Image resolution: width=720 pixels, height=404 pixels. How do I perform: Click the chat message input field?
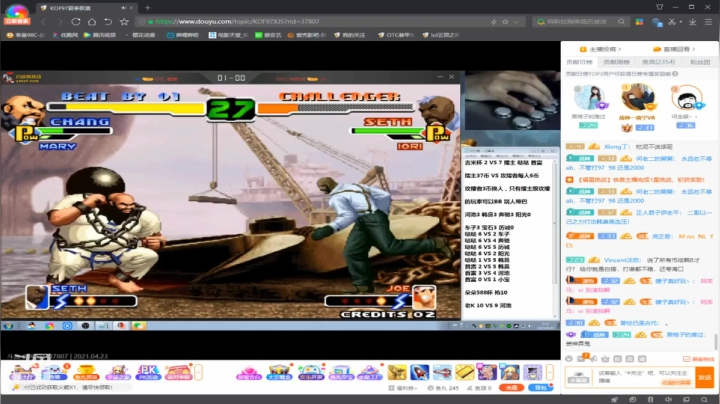645,377
